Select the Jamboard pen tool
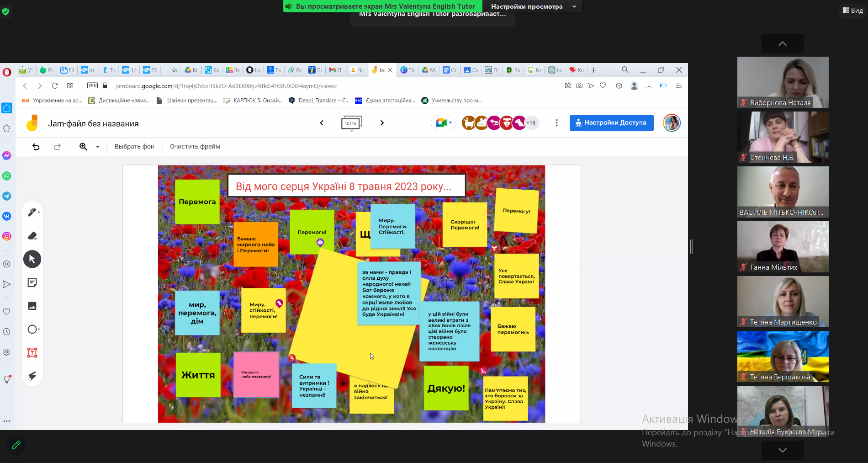This screenshot has height=463, width=868. click(32, 212)
